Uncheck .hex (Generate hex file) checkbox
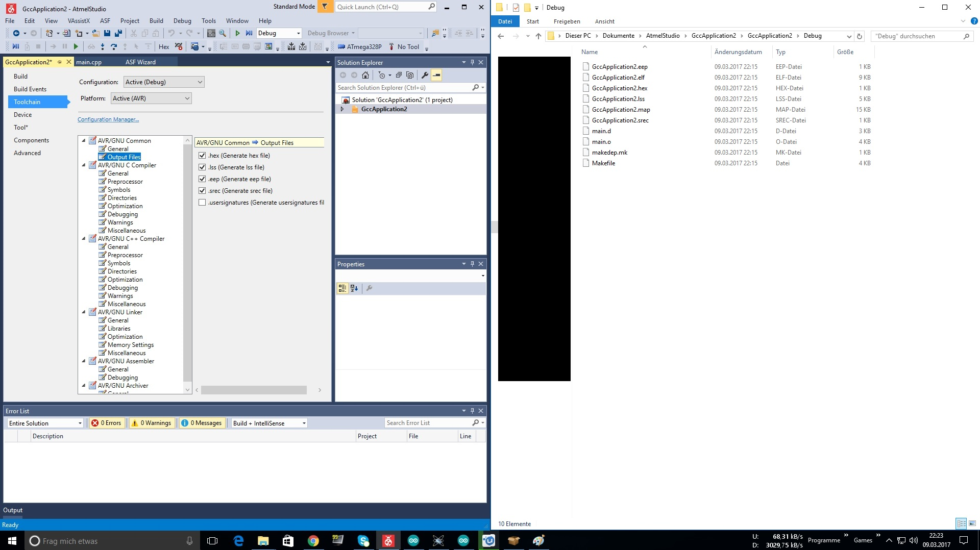 202,156
